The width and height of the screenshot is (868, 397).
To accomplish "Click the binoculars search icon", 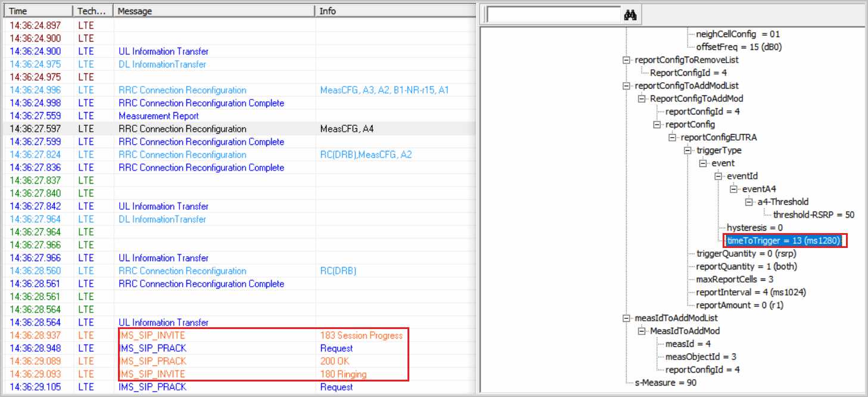I will point(630,15).
